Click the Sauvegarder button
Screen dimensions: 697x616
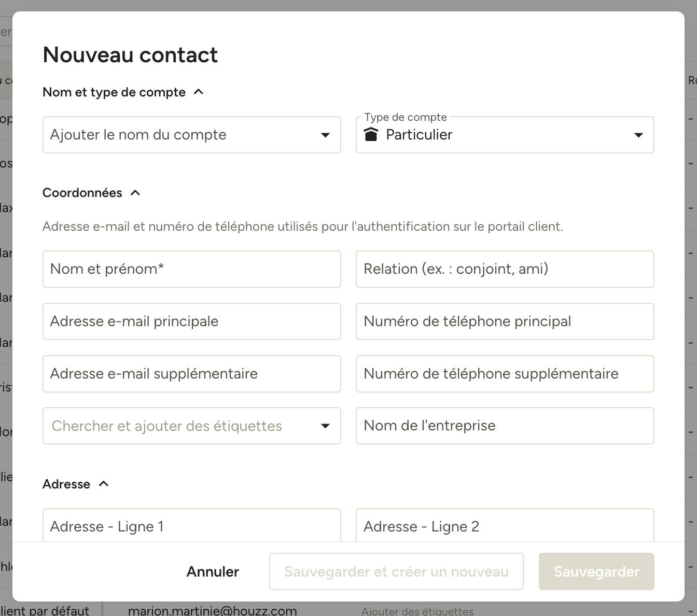tap(596, 571)
